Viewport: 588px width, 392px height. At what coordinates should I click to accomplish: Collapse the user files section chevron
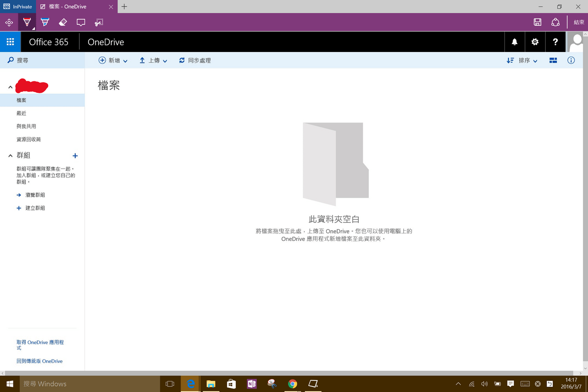point(10,87)
